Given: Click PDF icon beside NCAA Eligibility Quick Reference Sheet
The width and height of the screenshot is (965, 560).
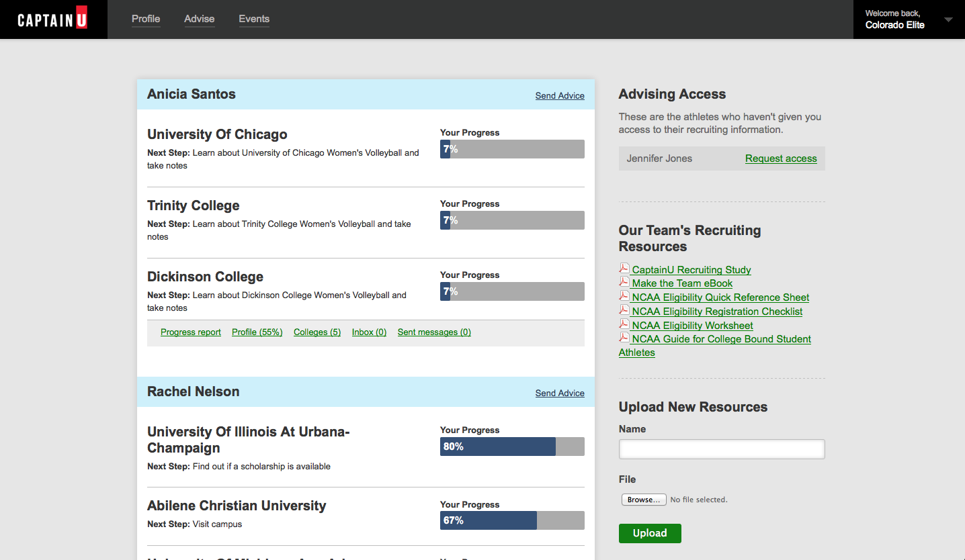Looking at the screenshot, I should (624, 296).
